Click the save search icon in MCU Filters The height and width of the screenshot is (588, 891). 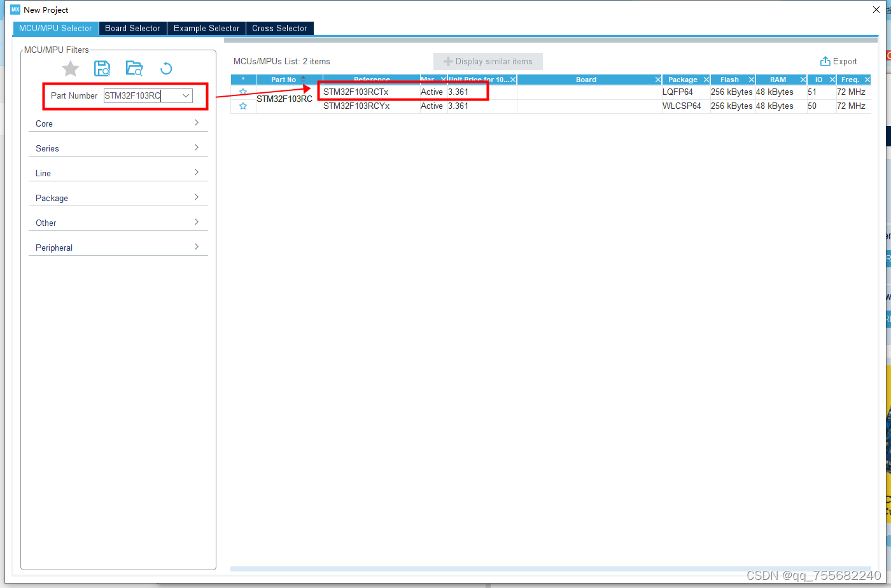(x=102, y=69)
